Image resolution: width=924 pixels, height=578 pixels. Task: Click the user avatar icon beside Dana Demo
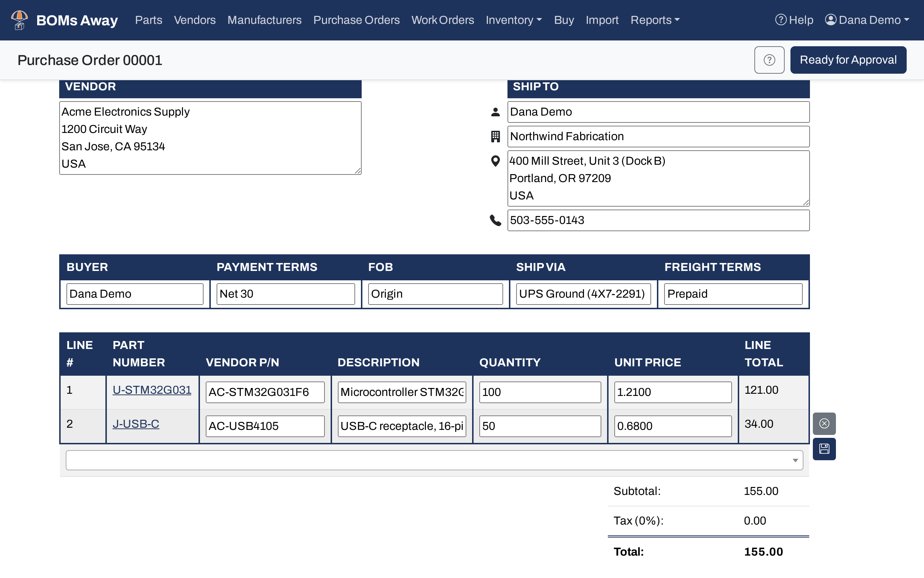click(831, 20)
